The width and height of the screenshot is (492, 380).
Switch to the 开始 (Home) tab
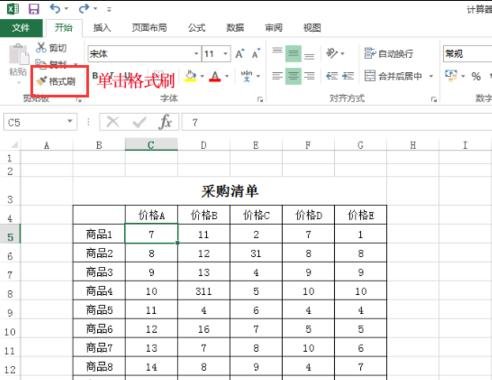tap(63, 28)
